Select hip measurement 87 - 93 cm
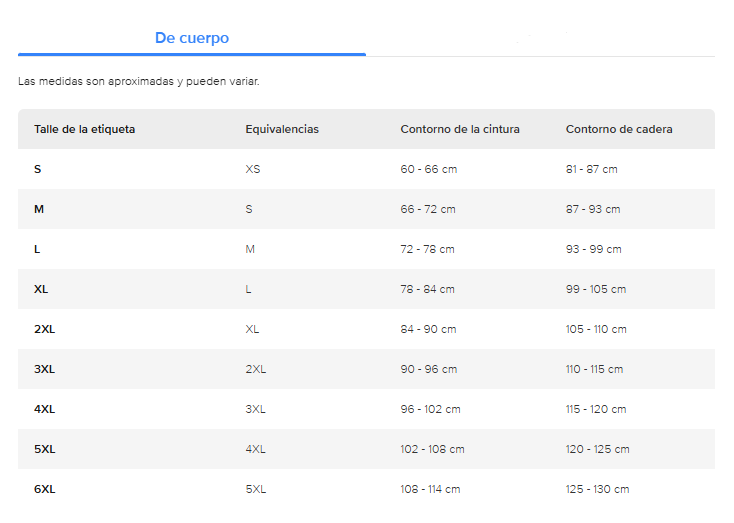This screenshot has width=734, height=523. click(x=593, y=209)
